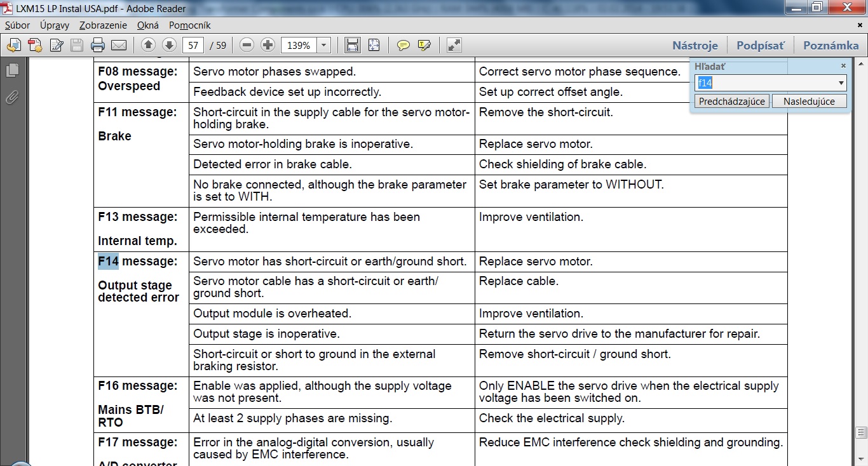Toggle fit-to-width scrolling mode
The width and height of the screenshot is (868, 466).
[x=352, y=45]
